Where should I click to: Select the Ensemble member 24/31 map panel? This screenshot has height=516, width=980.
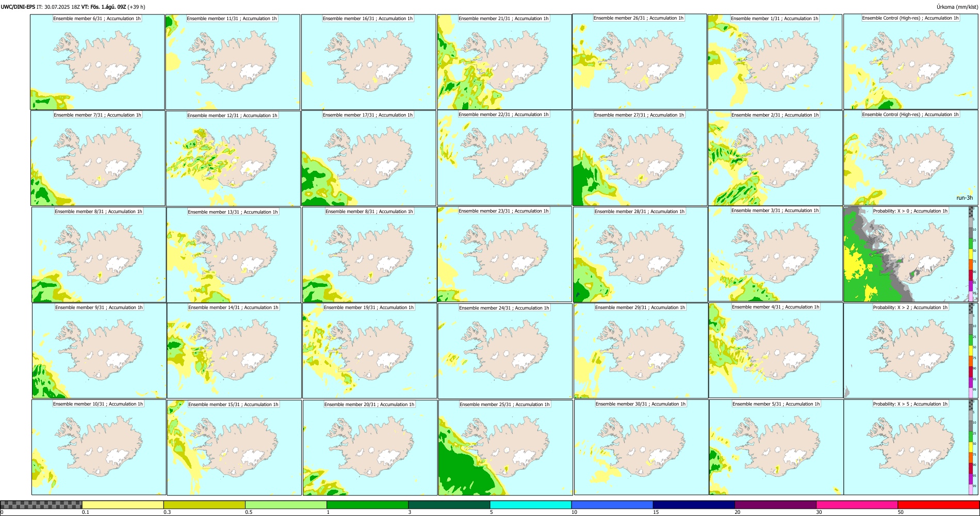(505, 351)
